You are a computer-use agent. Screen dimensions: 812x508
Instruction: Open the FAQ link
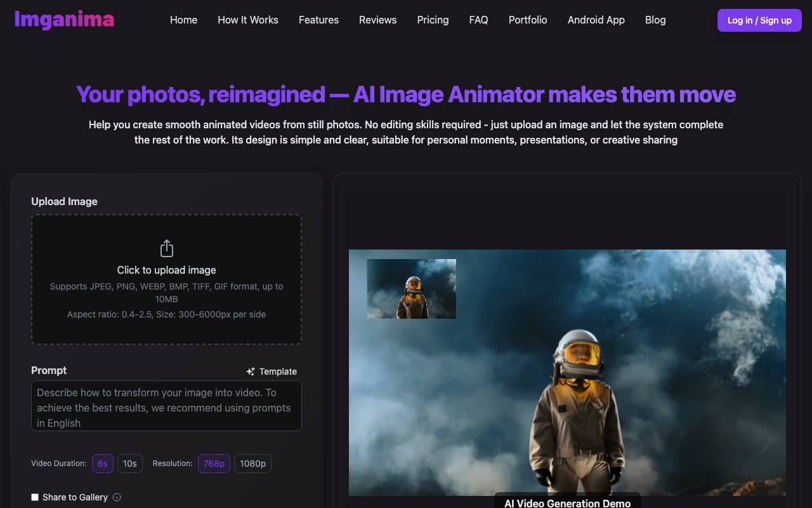(x=478, y=20)
